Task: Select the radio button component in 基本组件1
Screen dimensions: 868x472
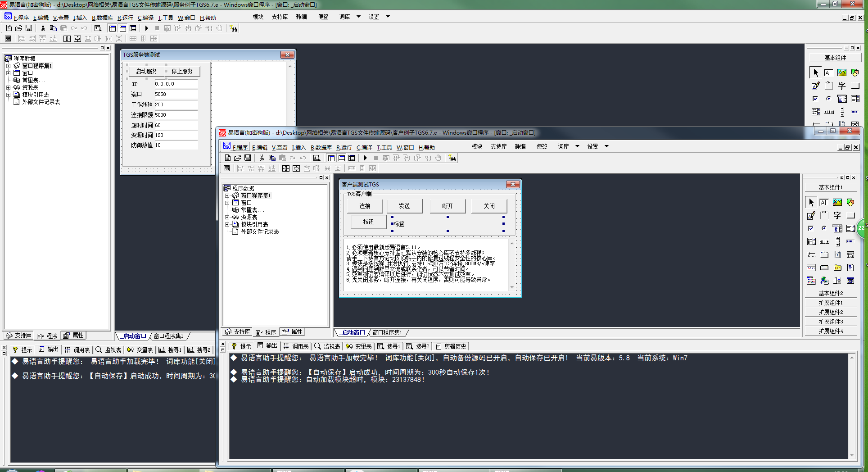Action: pyautogui.click(x=824, y=228)
